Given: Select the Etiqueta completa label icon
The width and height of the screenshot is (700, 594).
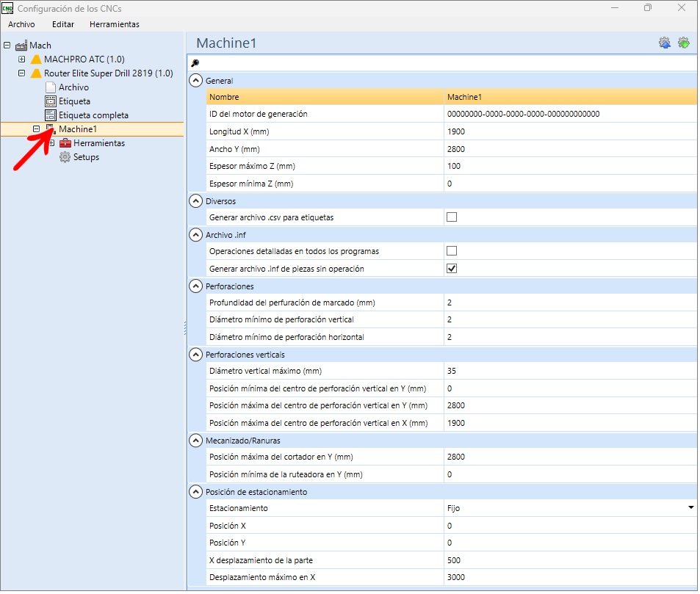Looking at the screenshot, I should (51, 115).
